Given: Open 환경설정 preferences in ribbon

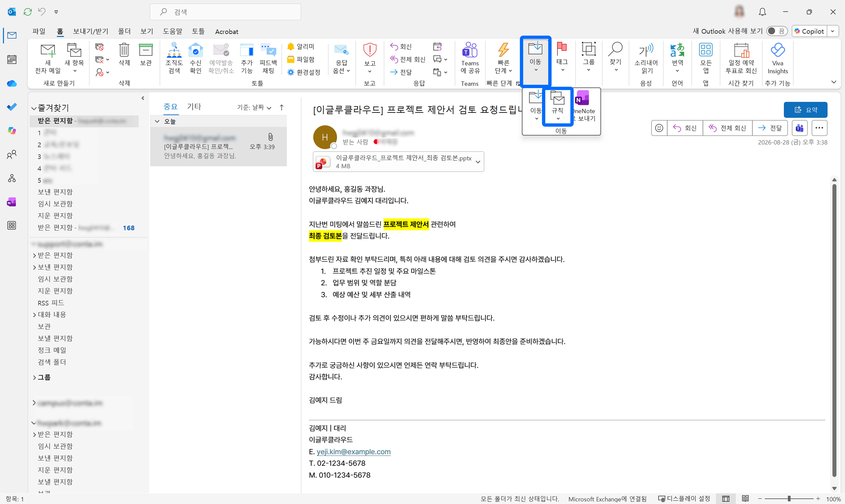Looking at the screenshot, I should pyautogui.click(x=304, y=72).
